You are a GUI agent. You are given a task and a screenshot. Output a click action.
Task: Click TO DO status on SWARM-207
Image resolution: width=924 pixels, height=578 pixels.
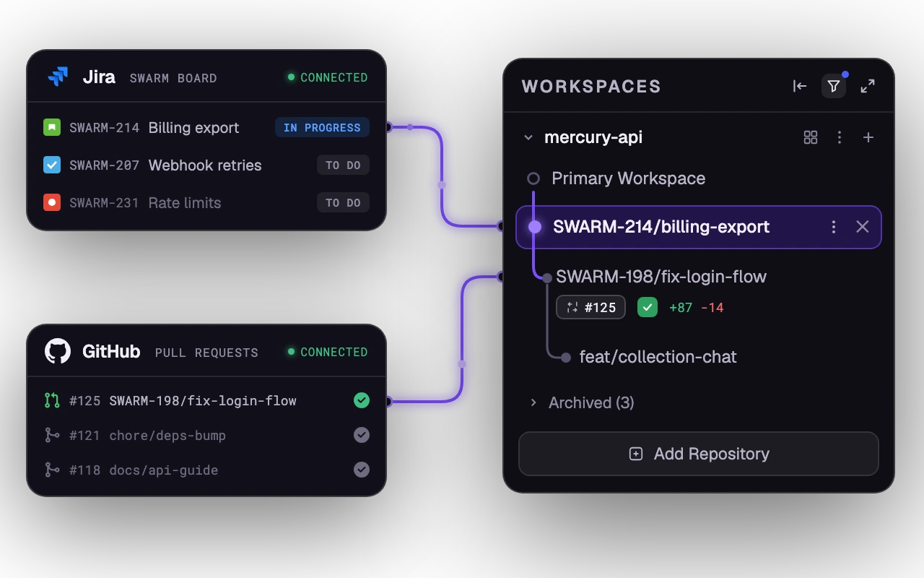(343, 165)
